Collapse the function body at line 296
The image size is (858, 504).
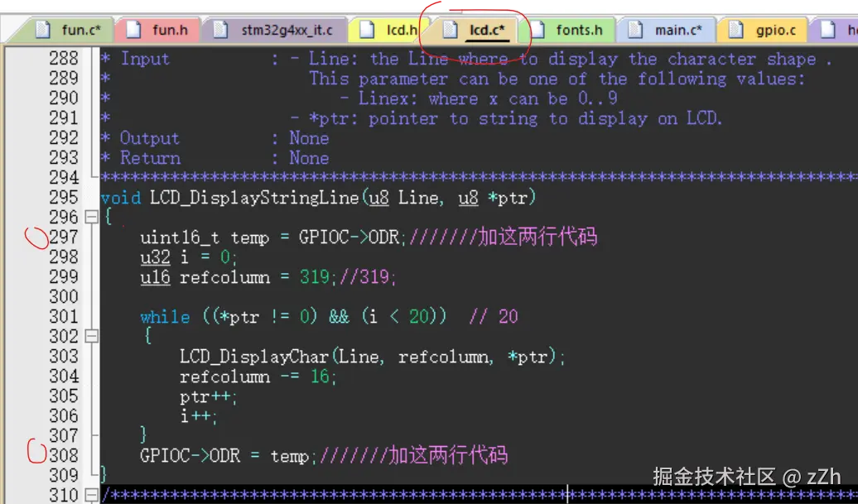(91, 217)
